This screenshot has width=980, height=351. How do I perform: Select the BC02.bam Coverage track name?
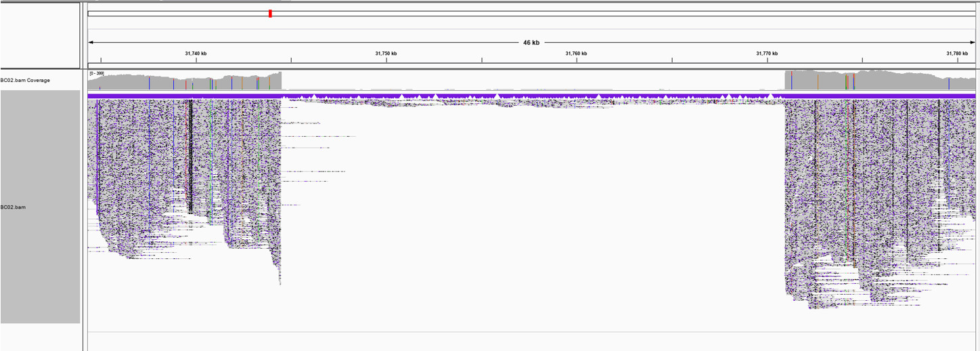pyautogui.click(x=25, y=81)
